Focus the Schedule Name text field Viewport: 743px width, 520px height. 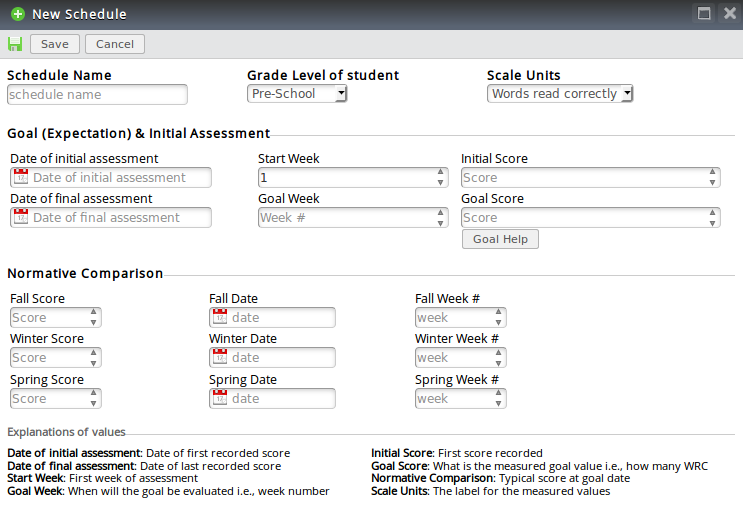click(97, 95)
